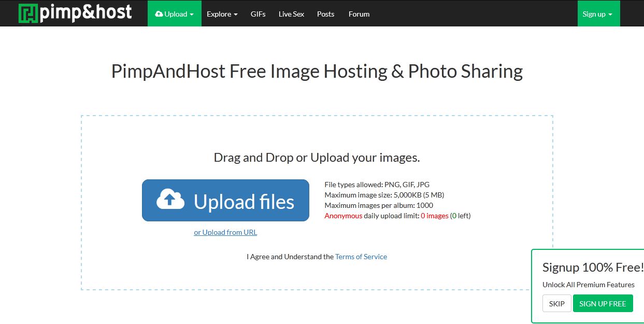
Task: Choose 'or Upload from URL' link
Action: point(225,232)
